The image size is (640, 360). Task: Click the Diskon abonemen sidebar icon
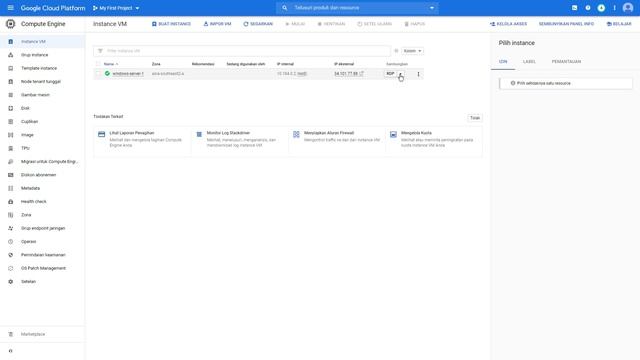pos(11,175)
